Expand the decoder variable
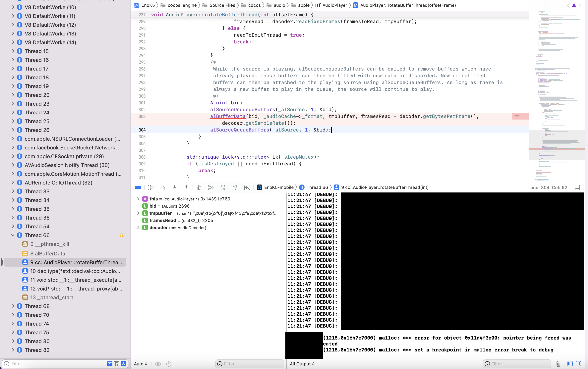588x369 pixels. coord(138,228)
